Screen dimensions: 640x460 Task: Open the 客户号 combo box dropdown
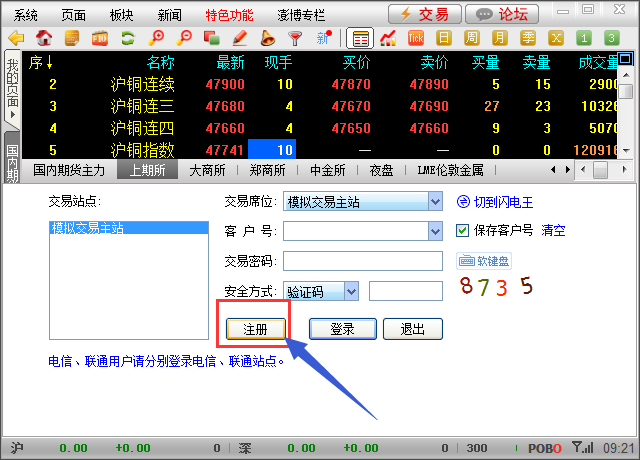coord(434,232)
